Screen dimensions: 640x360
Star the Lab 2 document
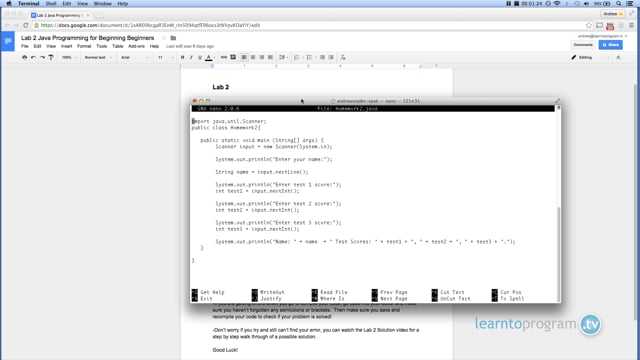(164, 38)
